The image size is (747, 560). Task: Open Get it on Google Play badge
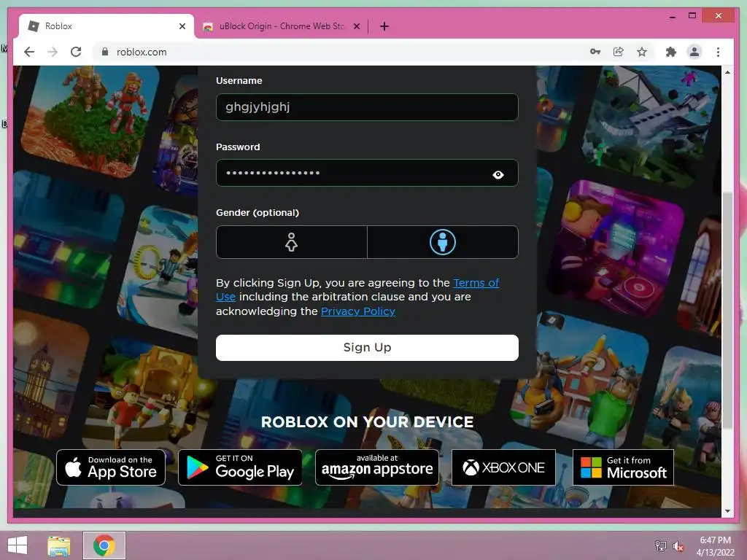coord(240,467)
